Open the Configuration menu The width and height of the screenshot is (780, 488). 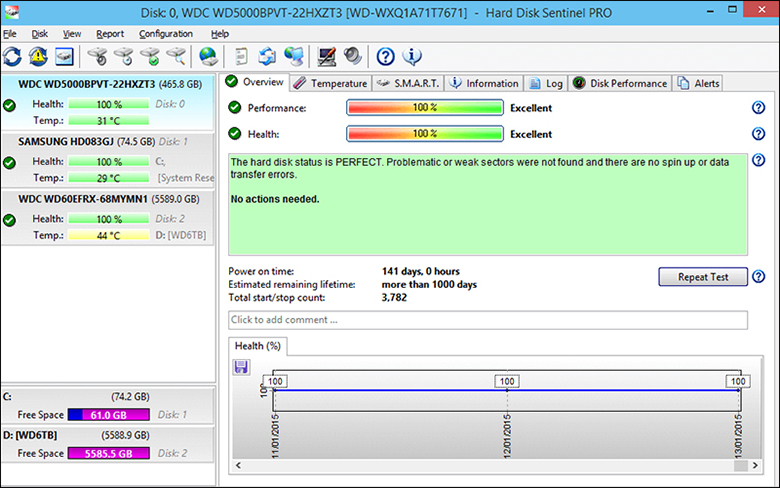pos(166,33)
